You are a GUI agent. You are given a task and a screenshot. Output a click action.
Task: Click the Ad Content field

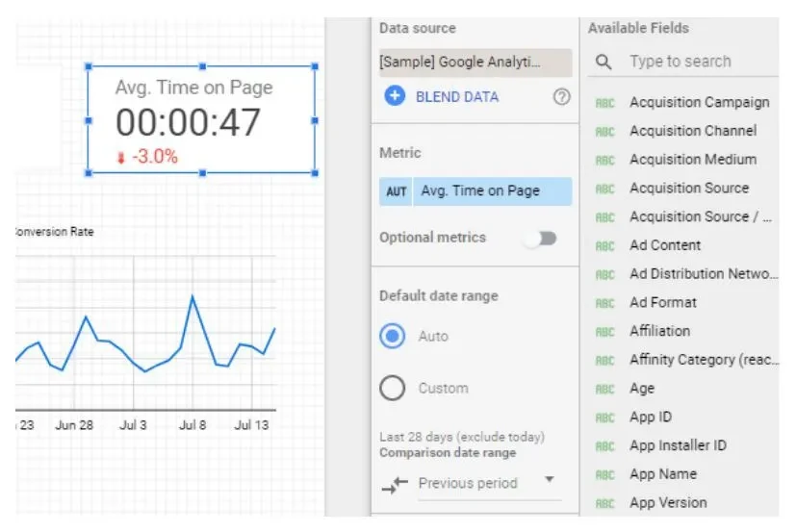coord(665,245)
